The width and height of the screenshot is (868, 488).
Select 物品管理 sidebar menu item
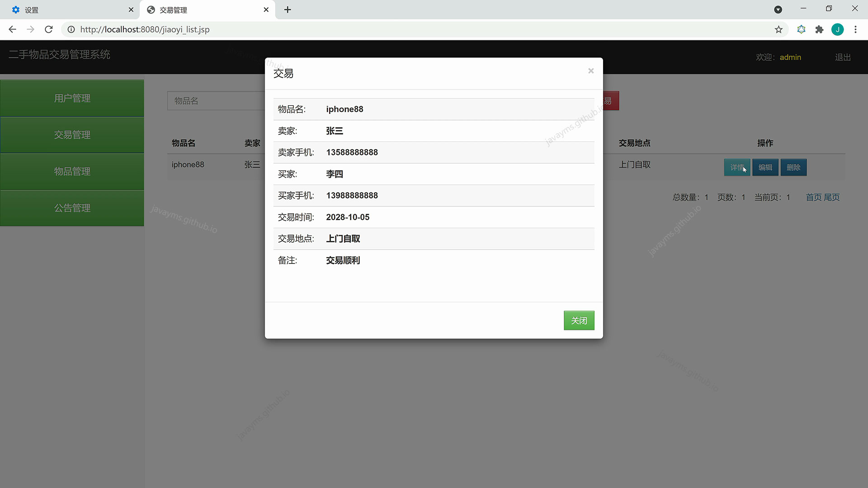click(x=72, y=171)
